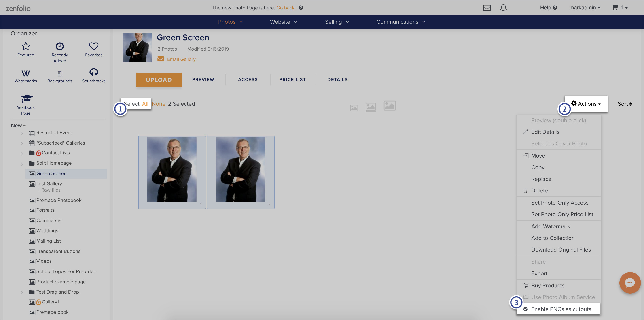Switch to large thumbnail size view
This screenshot has width=644, height=320.
pos(390,106)
